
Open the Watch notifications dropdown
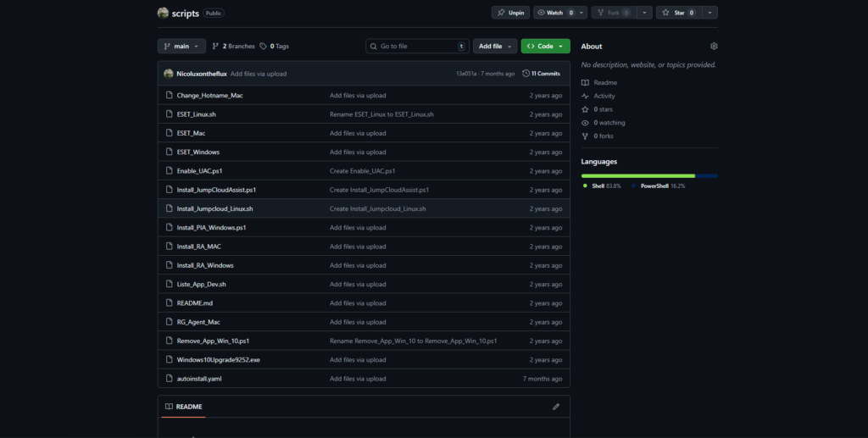(560, 13)
